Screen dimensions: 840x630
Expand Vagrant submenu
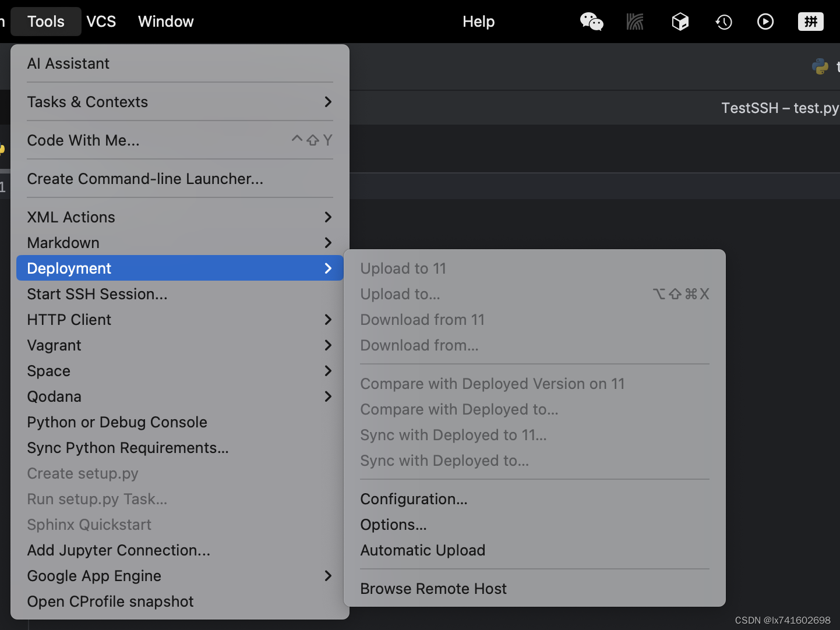pos(180,345)
